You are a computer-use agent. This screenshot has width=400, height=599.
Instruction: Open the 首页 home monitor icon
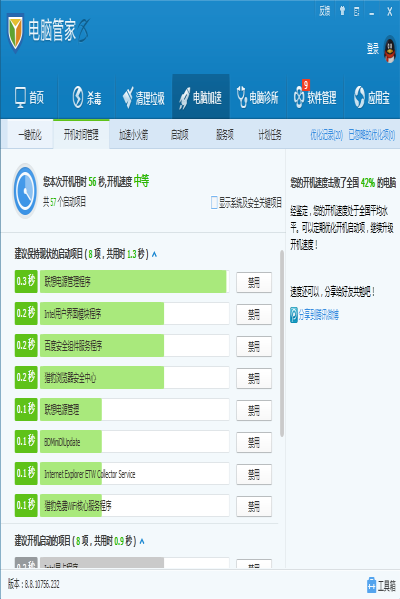[21, 97]
